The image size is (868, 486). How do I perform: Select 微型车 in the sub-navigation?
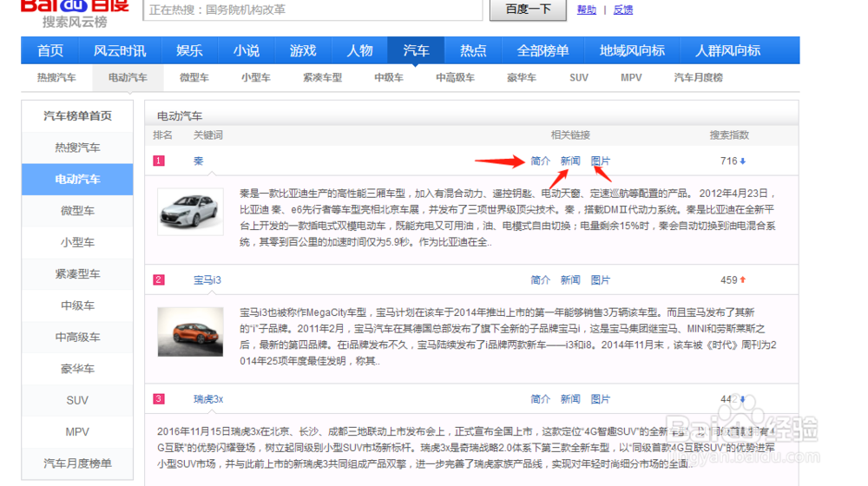(x=194, y=77)
